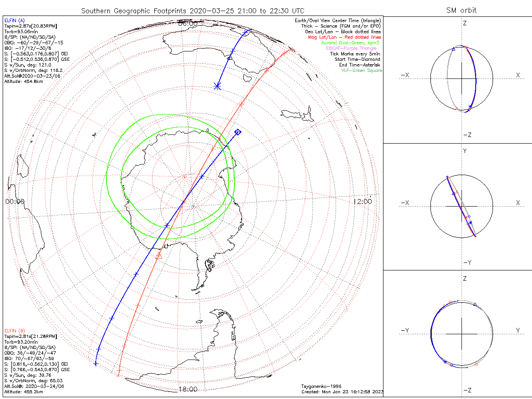
Task: Click red view-center triangle on ELFIN B track
Action: [159, 255]
